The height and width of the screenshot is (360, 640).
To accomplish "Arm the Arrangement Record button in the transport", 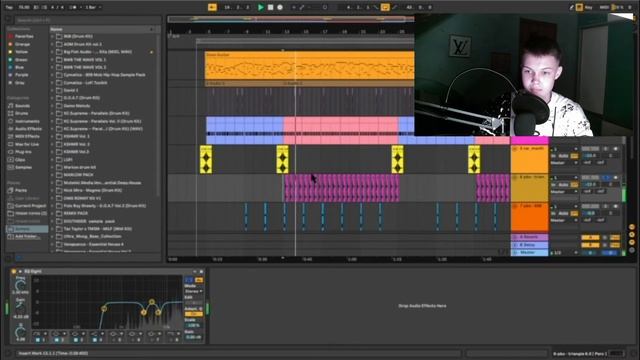I will pos(280,7).
